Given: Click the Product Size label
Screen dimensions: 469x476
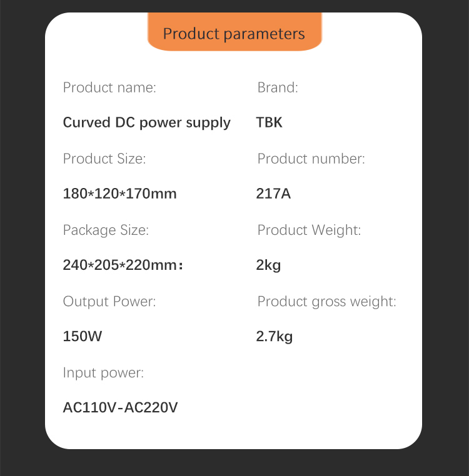Looking at the screenshot, I should (104, 159).
